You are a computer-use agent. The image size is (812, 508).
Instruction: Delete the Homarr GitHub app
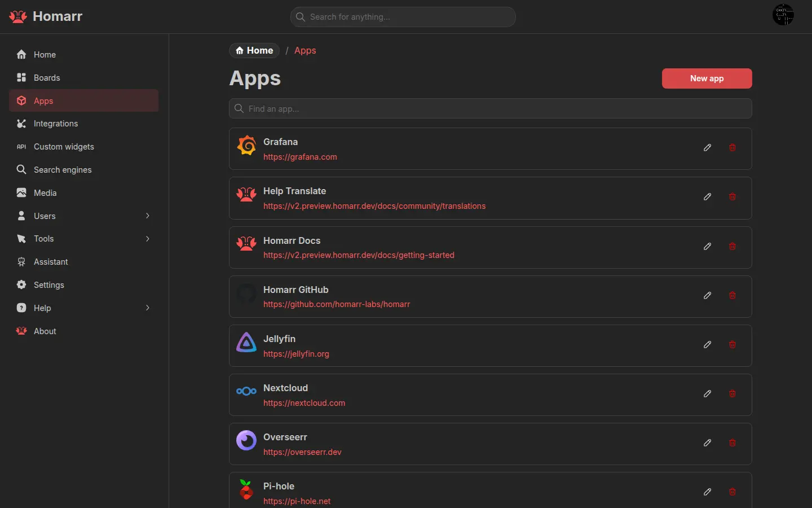(732, 296)
